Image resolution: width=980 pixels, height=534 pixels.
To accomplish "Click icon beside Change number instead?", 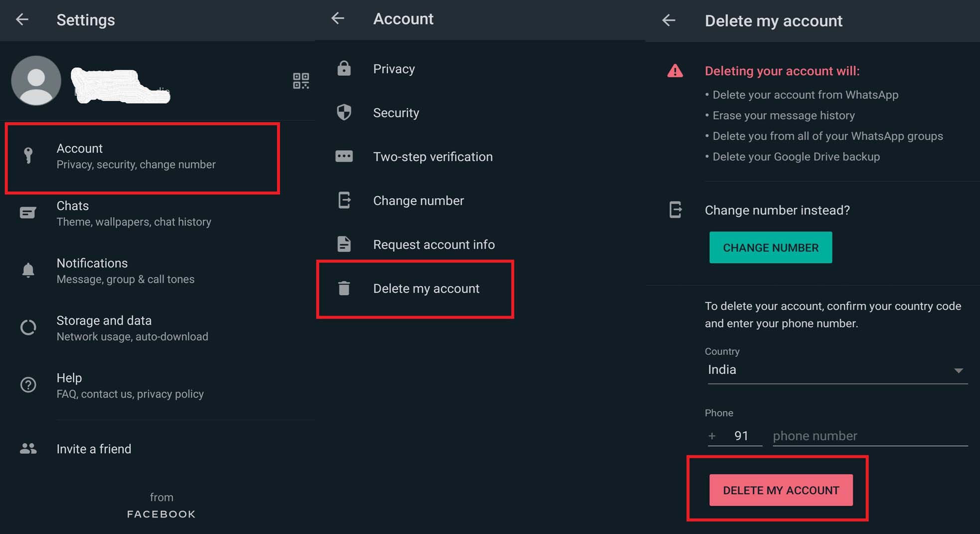I will tap(675, 210).
